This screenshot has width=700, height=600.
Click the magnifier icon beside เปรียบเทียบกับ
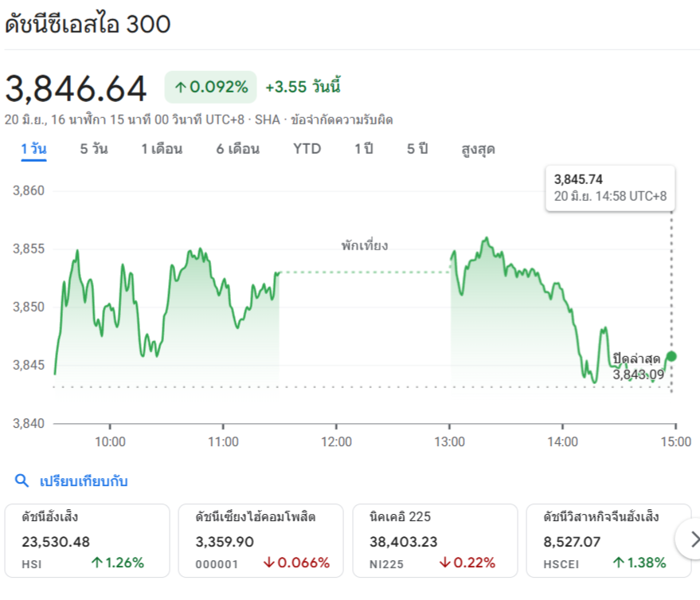click(22, 480)
